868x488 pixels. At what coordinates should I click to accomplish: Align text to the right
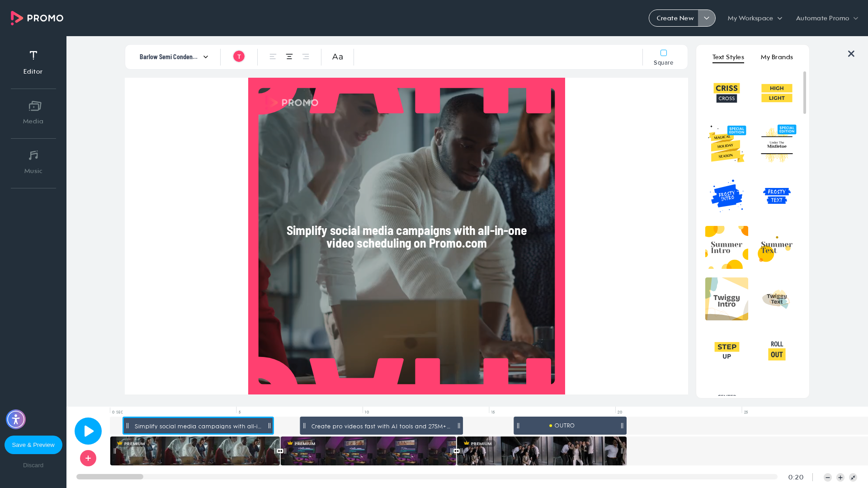[x=306, y=56]
